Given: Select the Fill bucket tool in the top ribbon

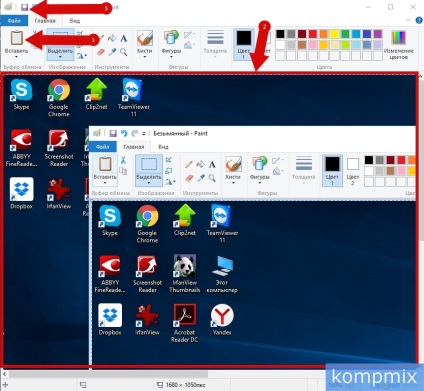Looking at the screenshot, I should click(112, 38).
